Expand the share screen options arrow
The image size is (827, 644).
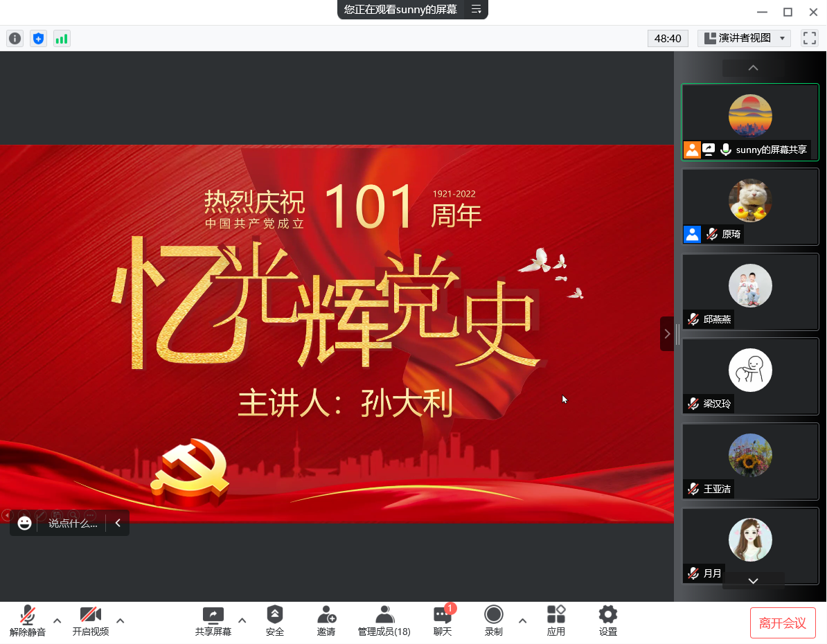242,620
